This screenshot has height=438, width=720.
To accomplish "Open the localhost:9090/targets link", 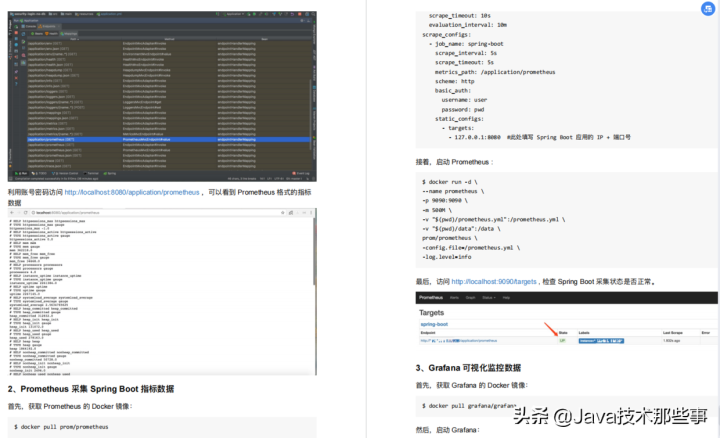I will pyautogui.click(x=494, y=281).
